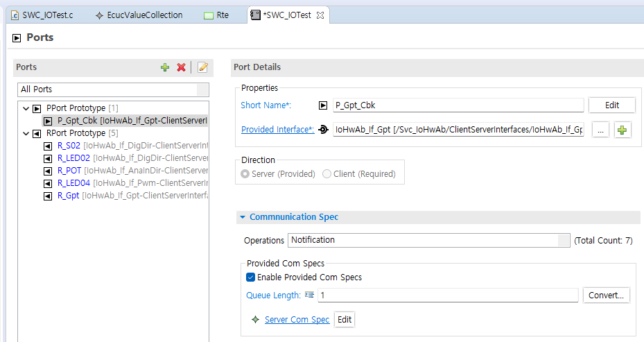Click the red X delete port icon

(182, 67)
